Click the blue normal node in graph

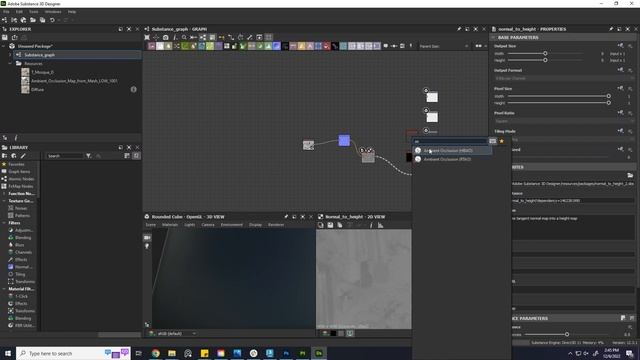pos(344,140)
